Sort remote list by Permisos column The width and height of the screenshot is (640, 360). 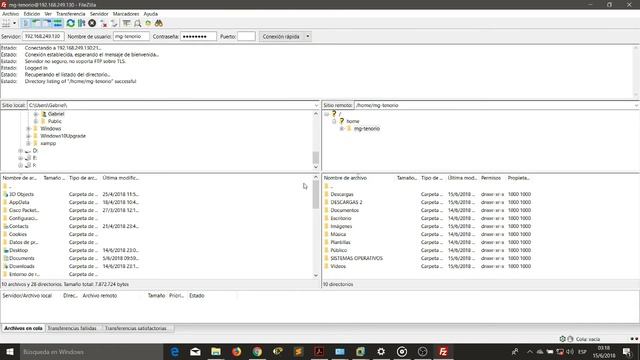click(x=492, y=178)
